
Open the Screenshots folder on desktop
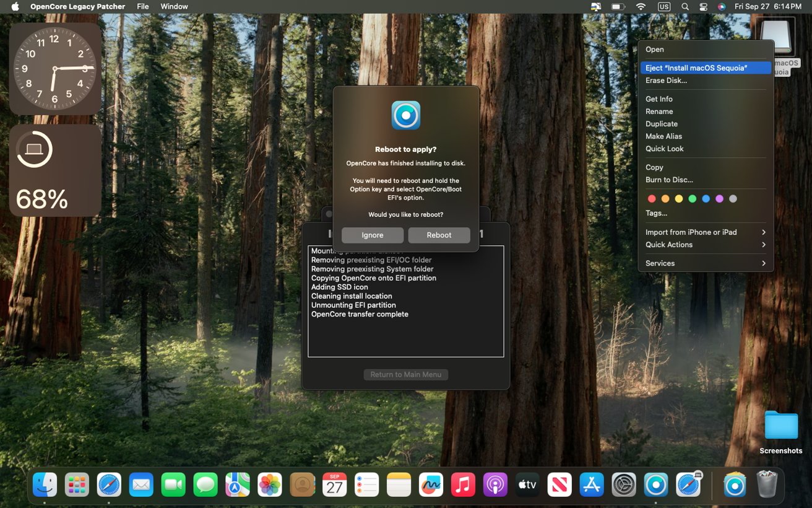coord(781,426)
